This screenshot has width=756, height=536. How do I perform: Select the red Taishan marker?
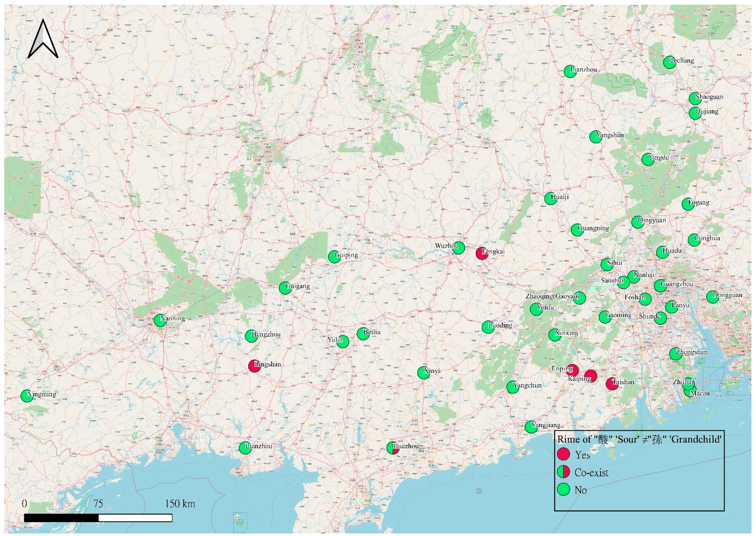(612, 384)
